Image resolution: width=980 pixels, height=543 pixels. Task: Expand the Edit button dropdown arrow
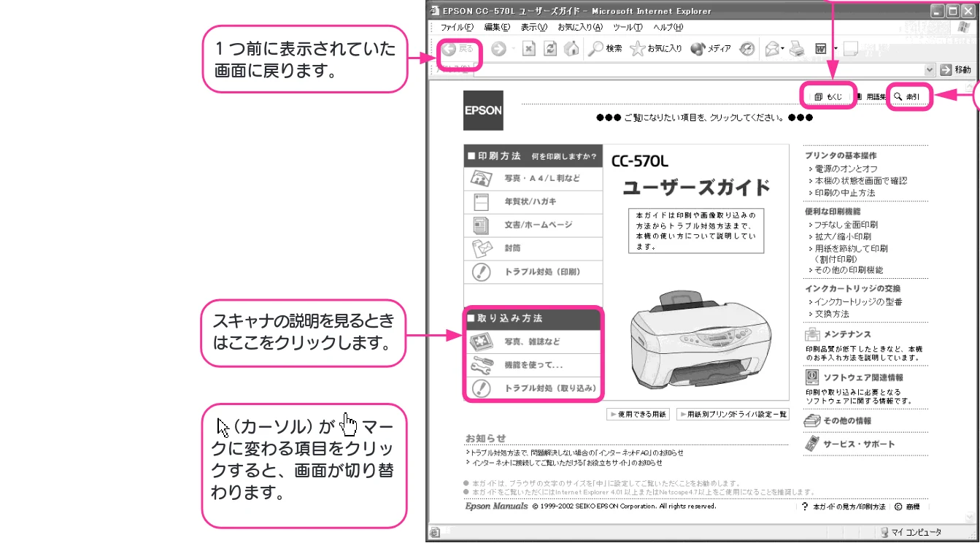(835, 50)
